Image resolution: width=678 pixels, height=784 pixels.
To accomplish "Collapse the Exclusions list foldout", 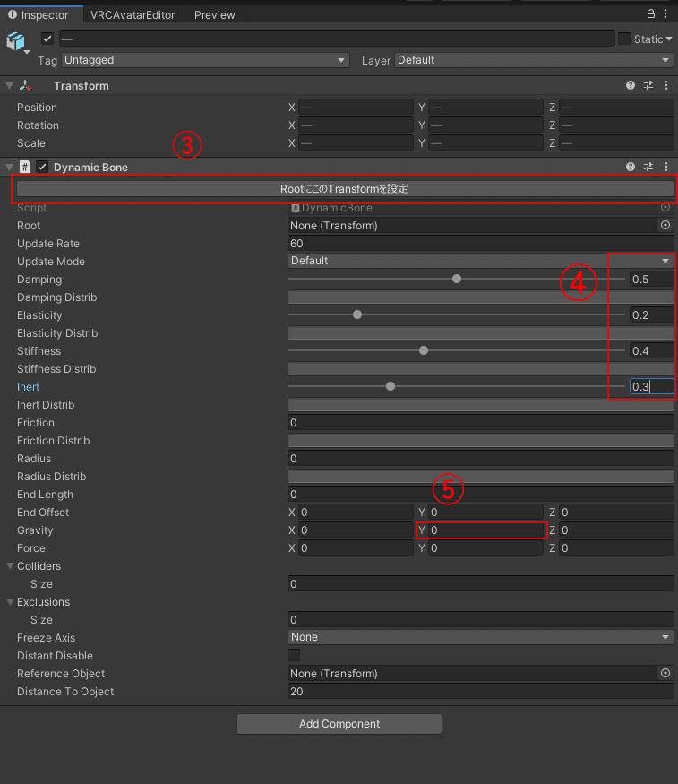I will [x=10, y=602].
